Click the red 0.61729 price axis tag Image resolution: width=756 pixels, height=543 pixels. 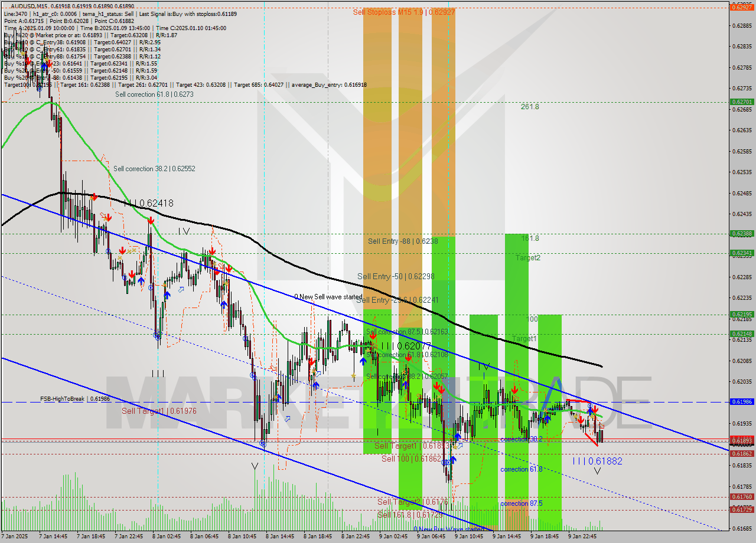click(x=741, y=510)
